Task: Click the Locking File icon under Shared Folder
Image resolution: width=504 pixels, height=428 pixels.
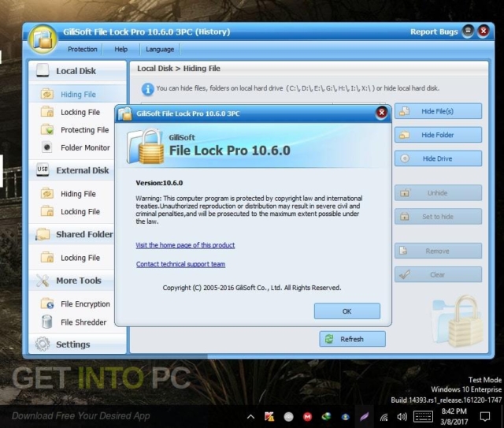Action: (47, 257)
